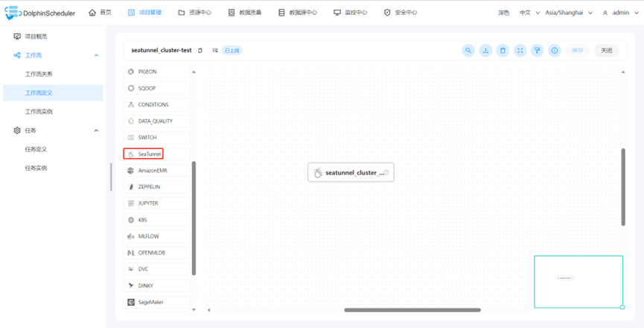This screenshot has width=644, height=328.
Task: Select the AmazonEMR task type
Action: (x=157, y=170)
